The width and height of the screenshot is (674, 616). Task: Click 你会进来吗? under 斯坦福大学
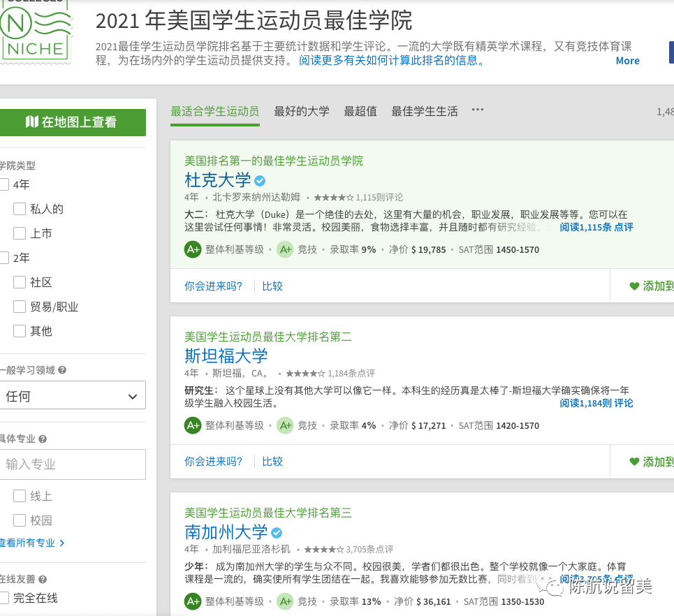[213, 462]
